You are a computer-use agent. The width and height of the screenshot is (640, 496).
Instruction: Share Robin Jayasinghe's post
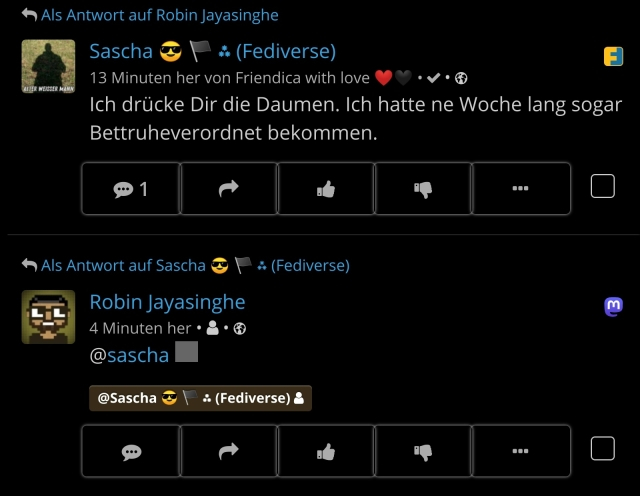(x=229, y=451)
